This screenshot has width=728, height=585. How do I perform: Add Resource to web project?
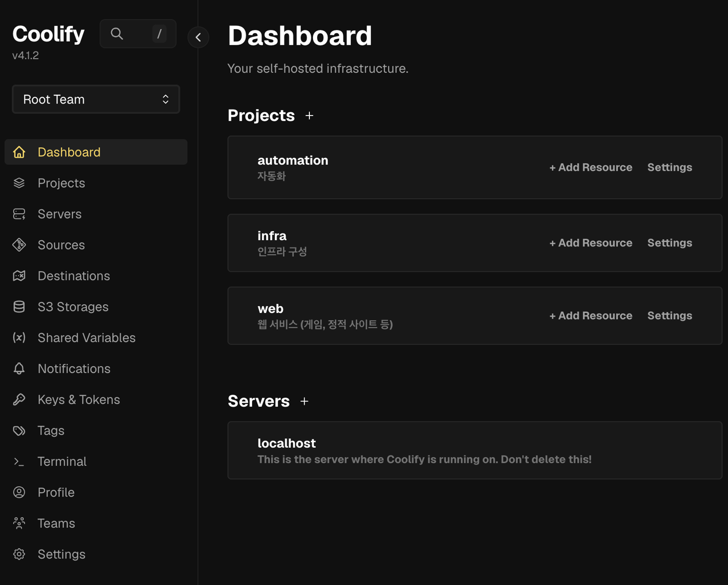point(591,316)
